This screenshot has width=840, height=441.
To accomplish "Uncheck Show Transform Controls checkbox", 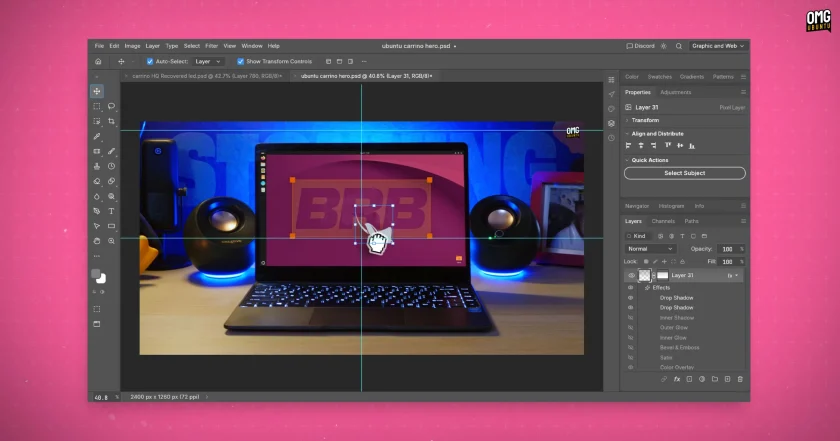I will pos(241,62).
